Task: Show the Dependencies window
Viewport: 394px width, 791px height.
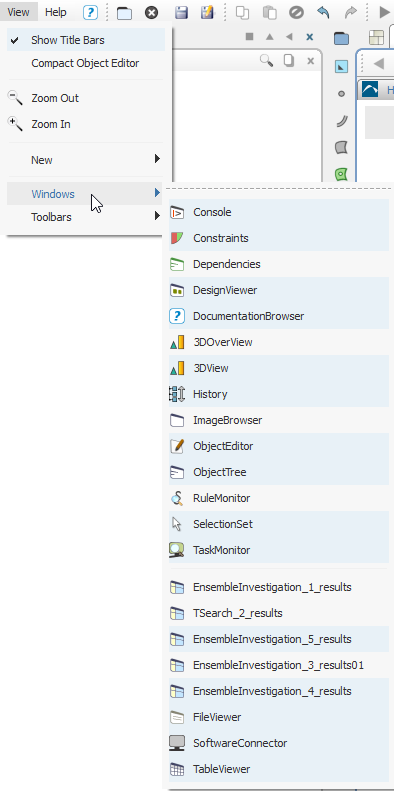Action: click(278, 264)
